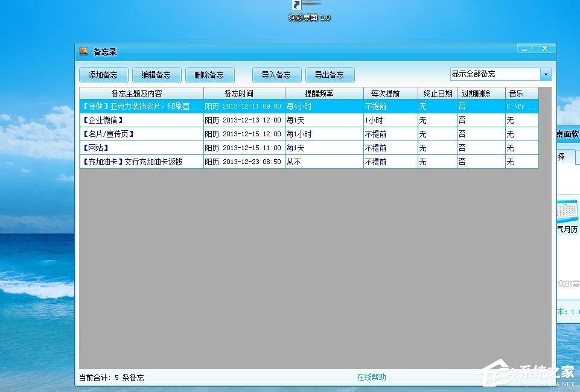Open the 显示全部备忘 dropdown
This screenshot has width=580, height=392.
tap(495, 73)
